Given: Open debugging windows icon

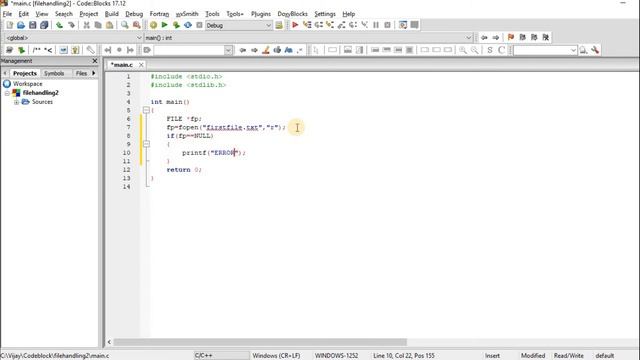Looking at the screenshot, I should [x=402, y=25].
